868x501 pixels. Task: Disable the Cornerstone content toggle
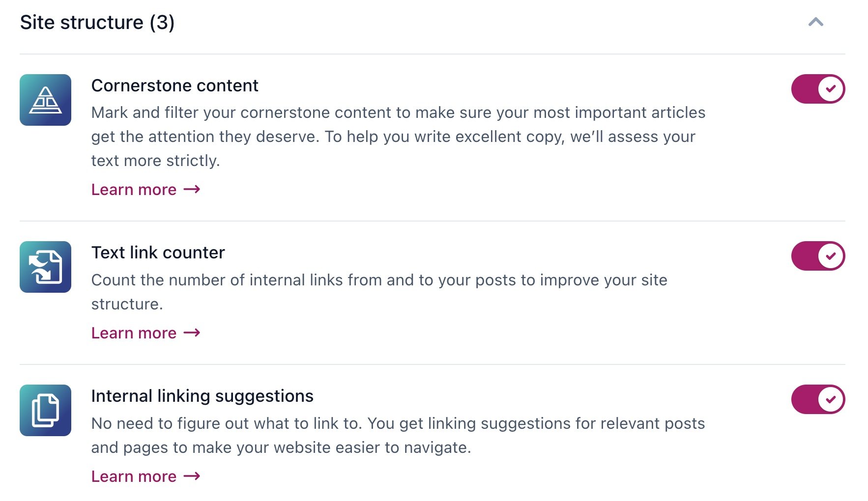coord(818,89)
